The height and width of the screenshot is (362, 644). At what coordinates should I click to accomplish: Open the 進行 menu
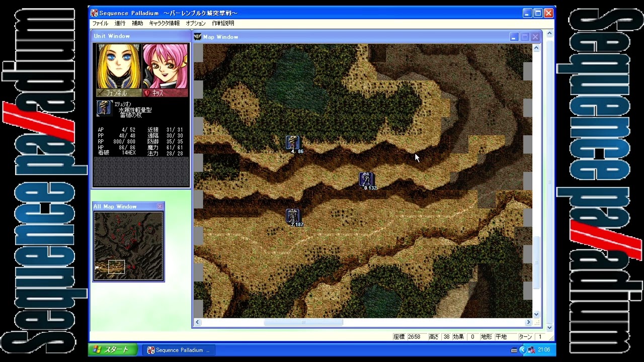[120, 23]
